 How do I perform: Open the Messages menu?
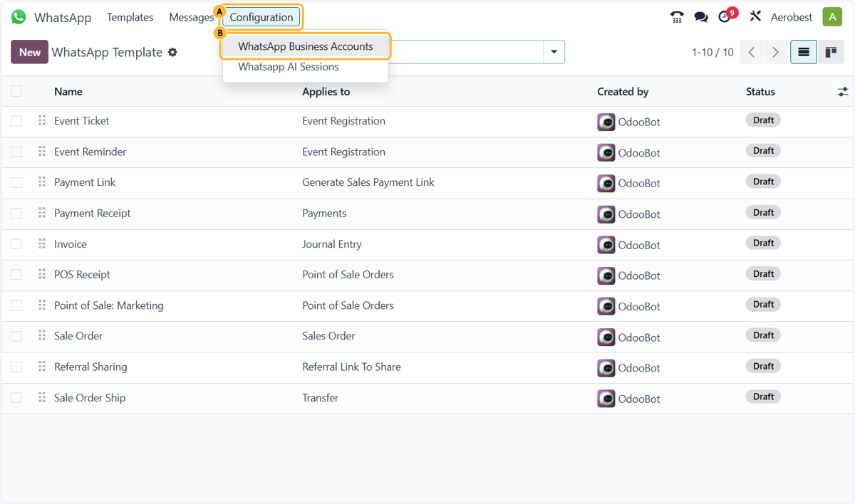(x=192, y=17)
